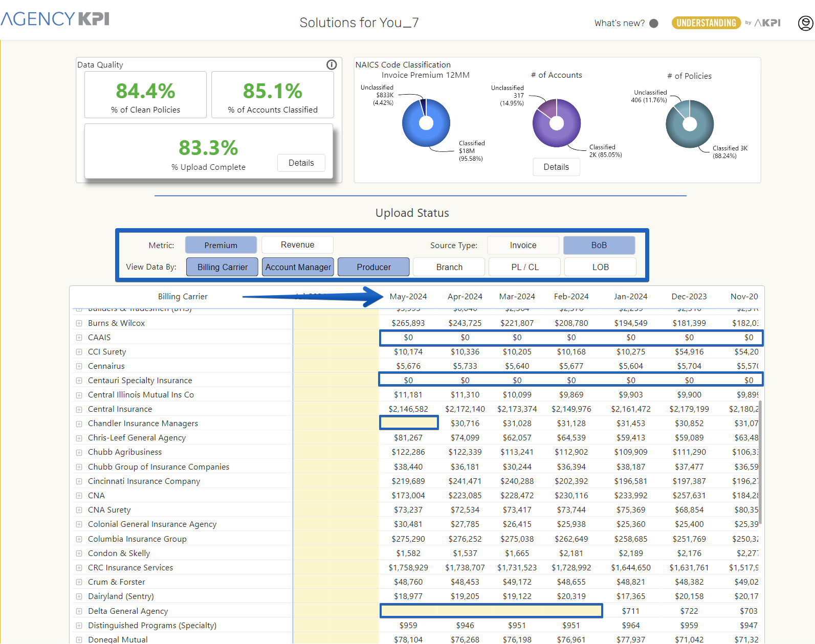The image size is (815, 644).
Task: View data by Branch
Action: tap(449, 267)
